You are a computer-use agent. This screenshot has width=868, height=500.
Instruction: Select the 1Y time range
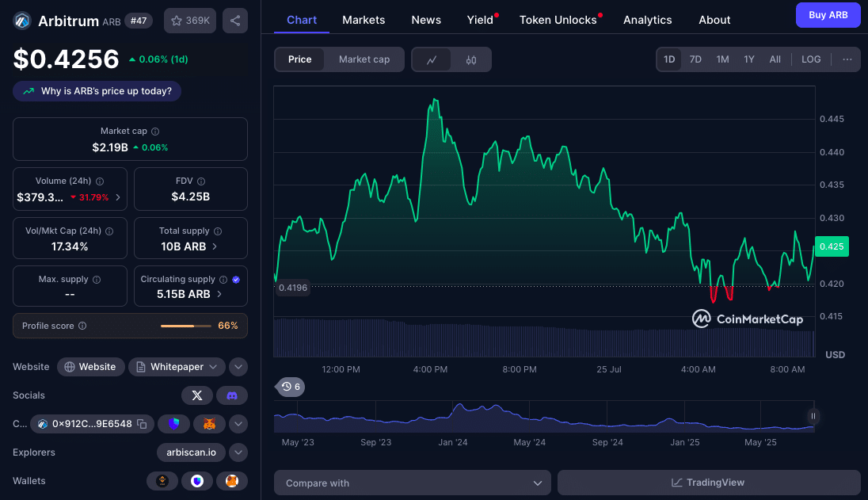click(749, 59)
